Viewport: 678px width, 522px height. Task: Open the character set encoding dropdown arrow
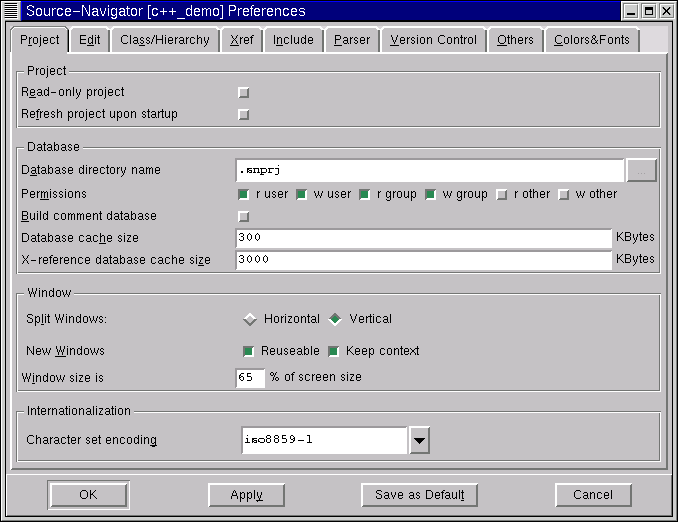(x=419, y=440)
